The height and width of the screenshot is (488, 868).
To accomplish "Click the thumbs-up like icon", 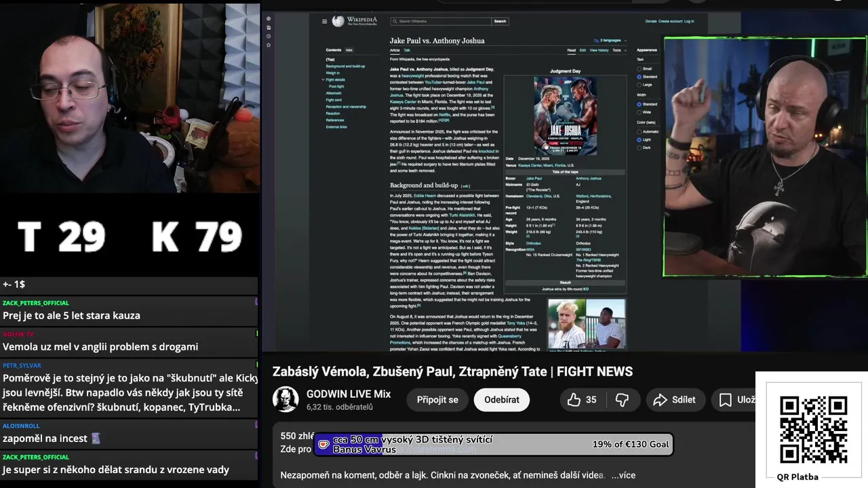I will (x=574, y=400).
